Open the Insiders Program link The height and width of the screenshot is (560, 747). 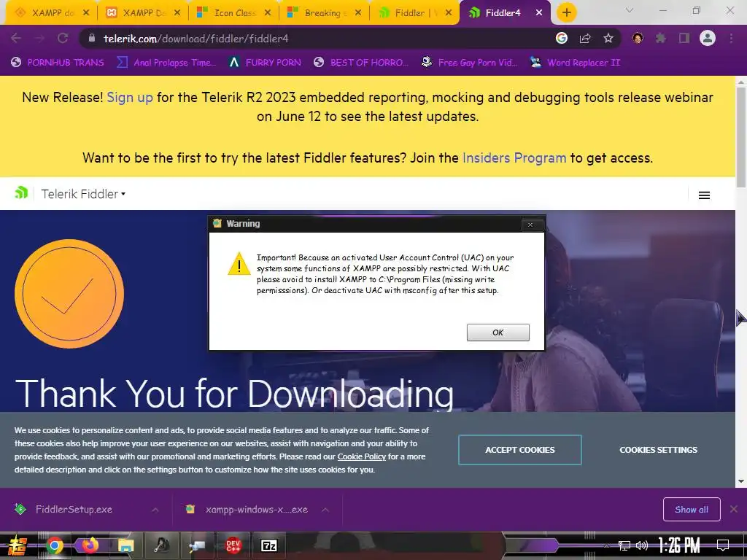514,157
